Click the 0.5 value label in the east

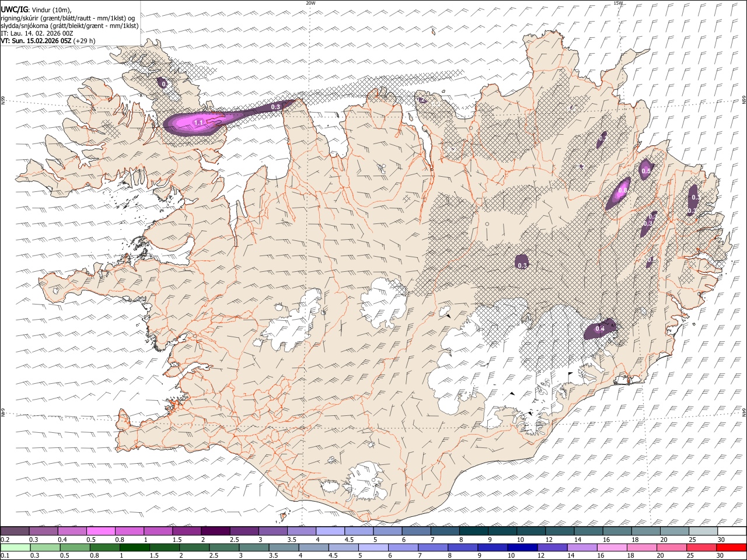click(x=645, y=171)
